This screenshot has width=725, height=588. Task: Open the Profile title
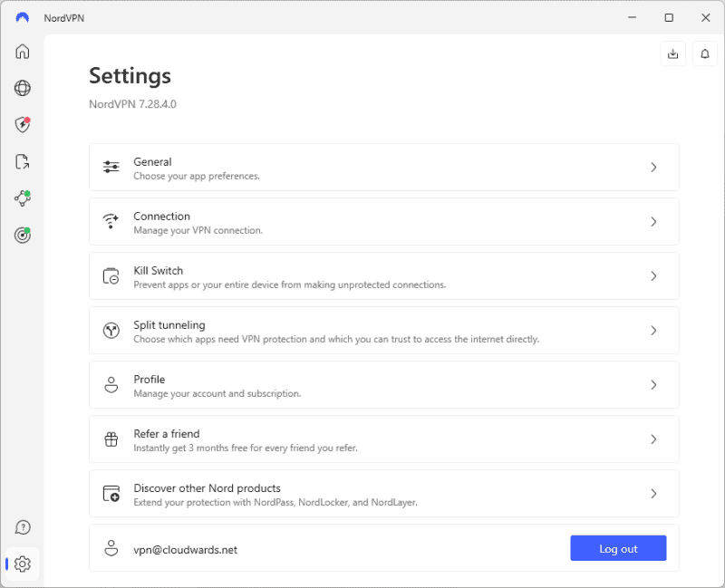coord(150,379)
